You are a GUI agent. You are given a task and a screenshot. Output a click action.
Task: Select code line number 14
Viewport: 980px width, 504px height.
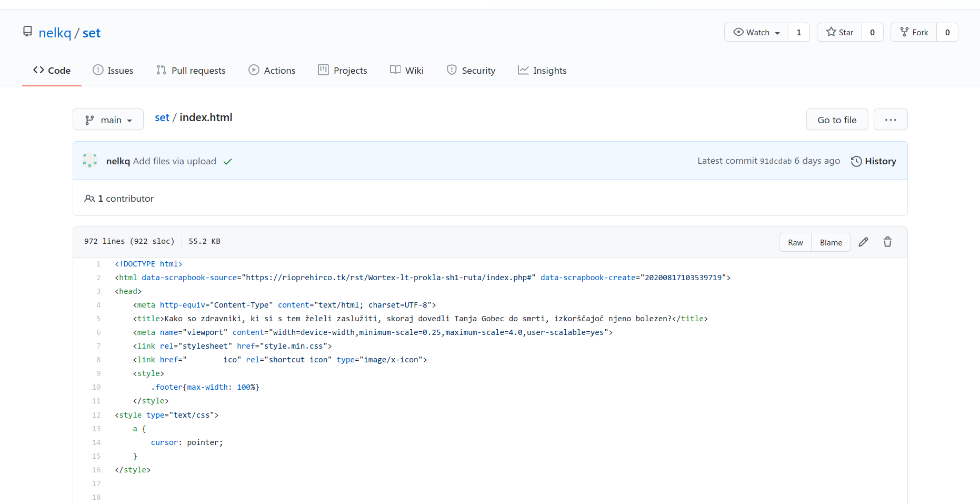pyautogui.click(x=96, y=442)
